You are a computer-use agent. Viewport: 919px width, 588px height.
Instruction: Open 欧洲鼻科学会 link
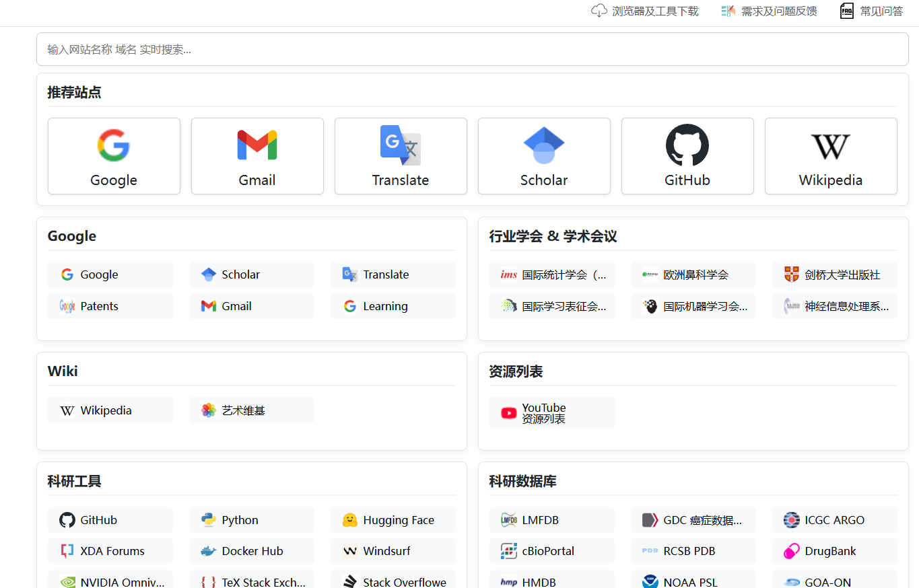point(693,274)
